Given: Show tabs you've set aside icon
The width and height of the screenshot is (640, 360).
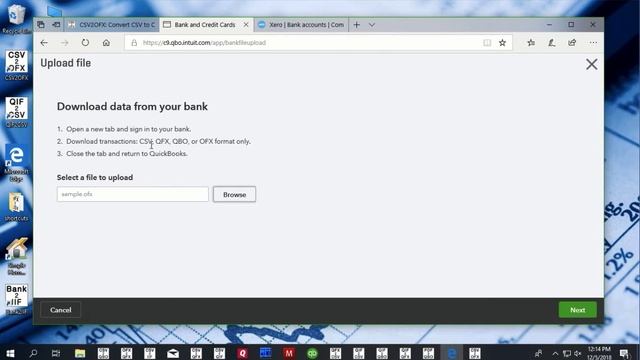Looking at the screenshot, I should (41, 24).
